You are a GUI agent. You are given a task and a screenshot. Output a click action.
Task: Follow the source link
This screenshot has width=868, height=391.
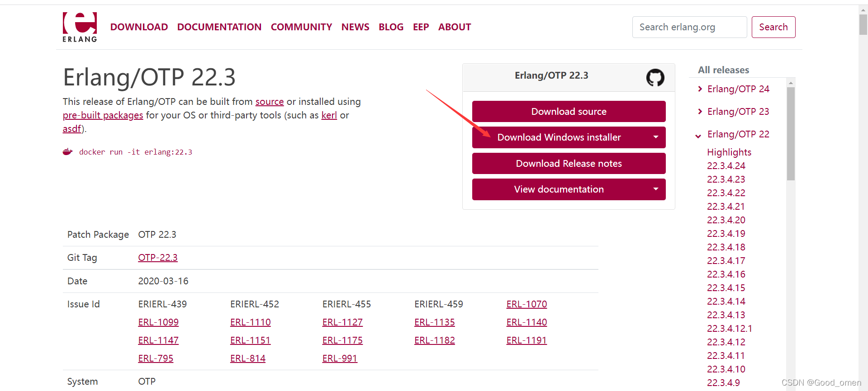click(x=270, y=102)
